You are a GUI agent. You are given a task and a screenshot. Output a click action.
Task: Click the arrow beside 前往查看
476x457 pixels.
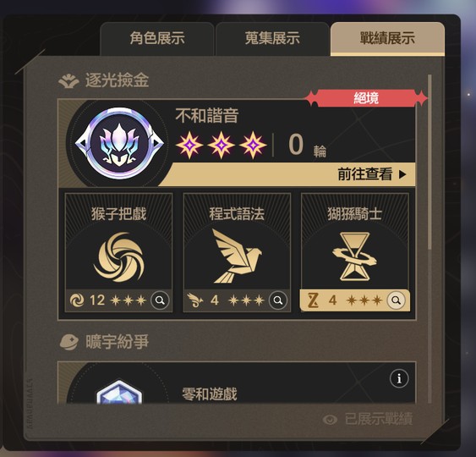pos(402,174)
